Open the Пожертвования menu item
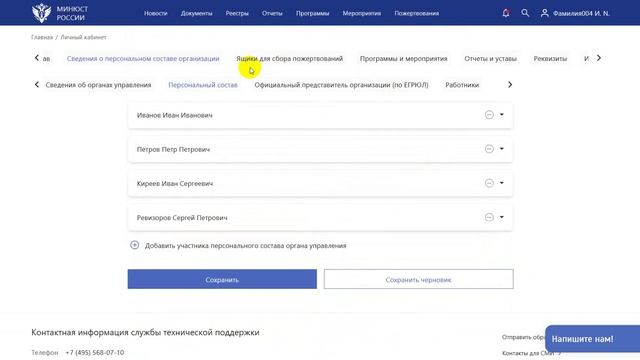 pyautogui.click(x=416, y=13)
